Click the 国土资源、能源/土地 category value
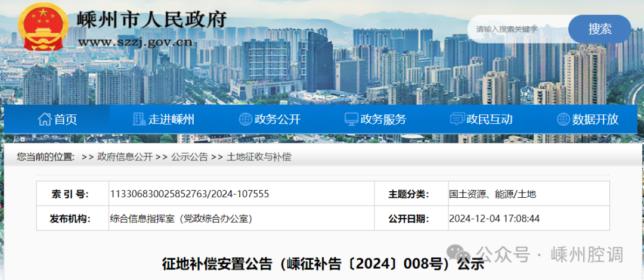644x280 pixels. pos(493,194)
